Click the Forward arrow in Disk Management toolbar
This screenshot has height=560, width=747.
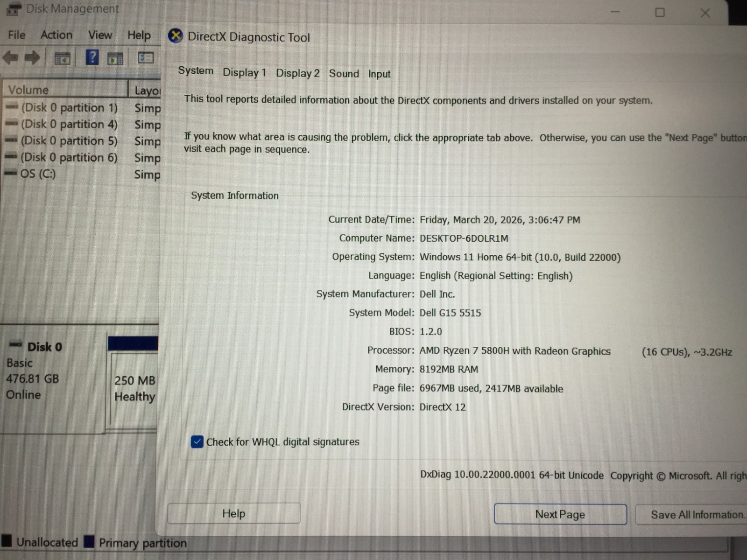click(32, 58)
